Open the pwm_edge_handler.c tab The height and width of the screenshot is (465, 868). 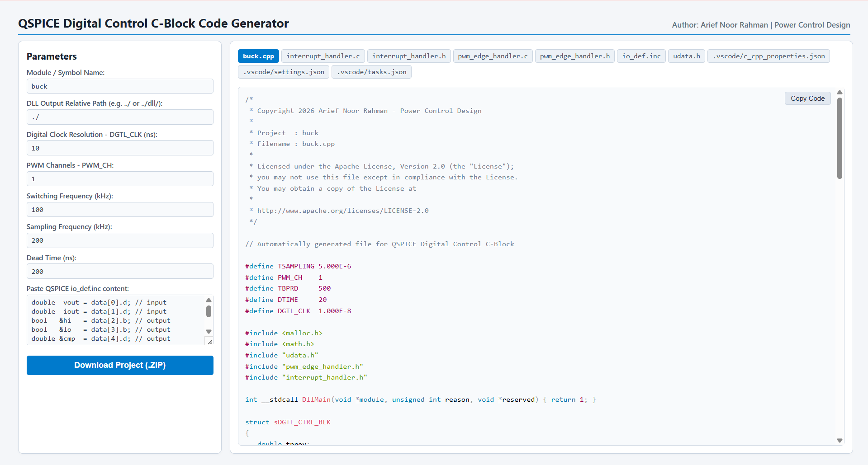point(493,56)
